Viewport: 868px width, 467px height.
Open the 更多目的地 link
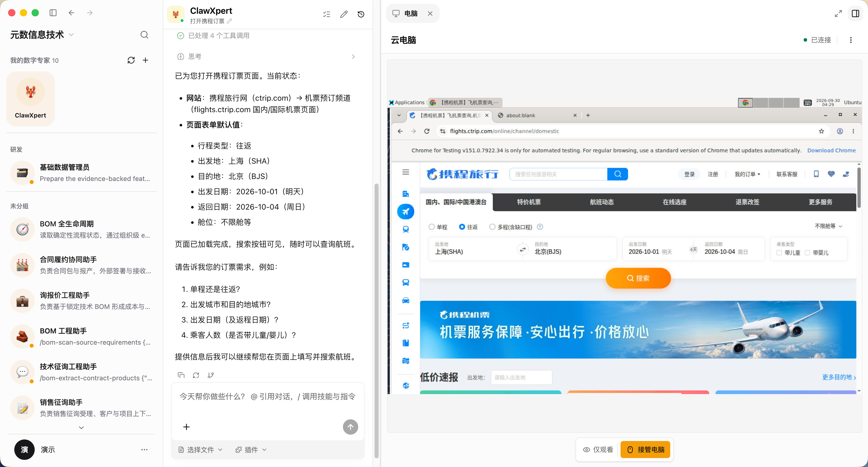click(839, 377)
